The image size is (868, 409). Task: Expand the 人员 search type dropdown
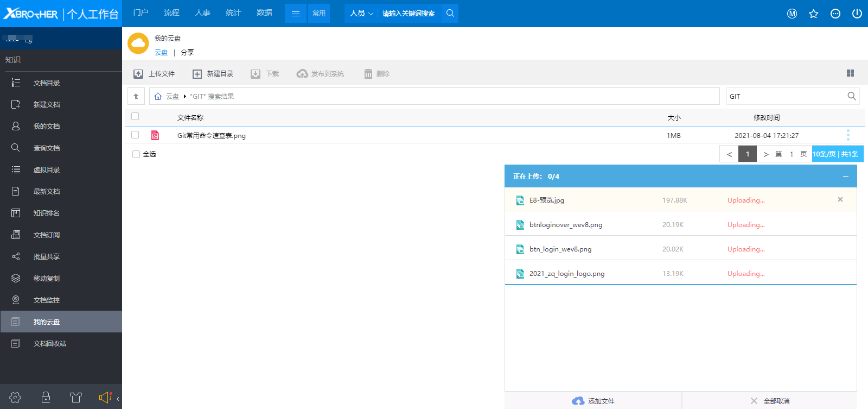click(x=361, y=13)
